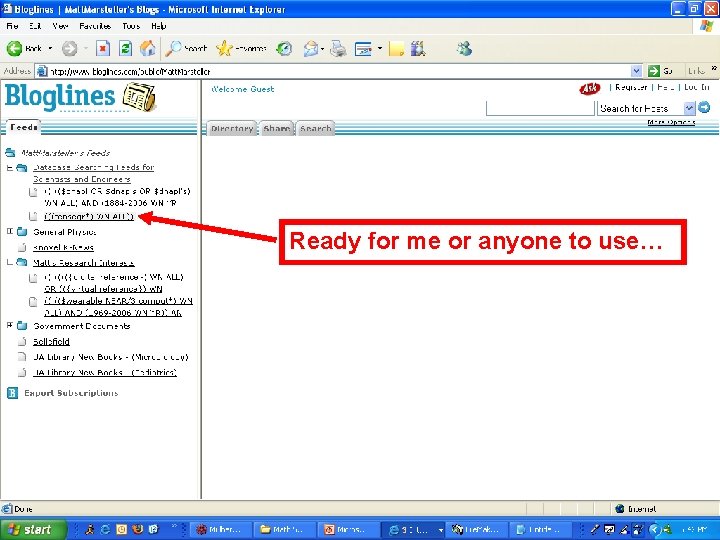Image resolution: width=720 pixels, height=540 pixels.
Task: Collapse the Matt's Research Interests folder
Action: 9,262
